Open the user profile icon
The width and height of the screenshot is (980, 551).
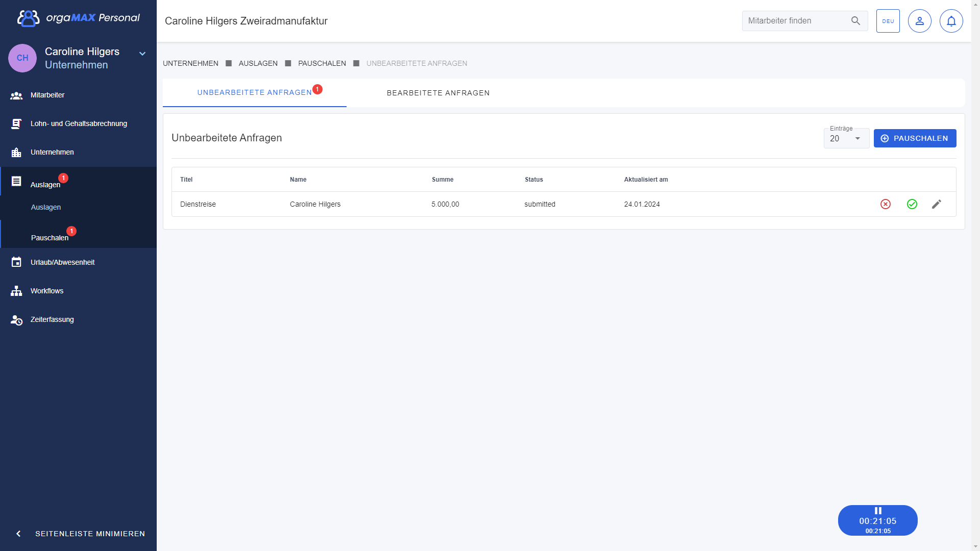(919, 21)
